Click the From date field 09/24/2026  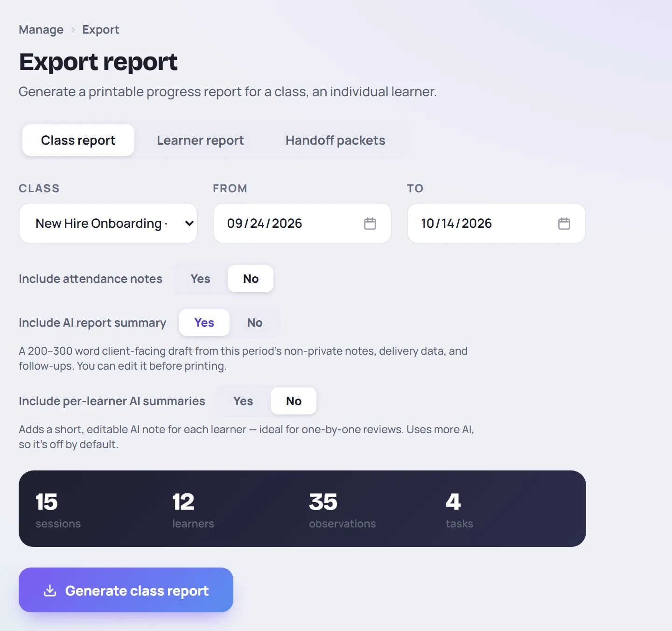[x=302, y=223]
